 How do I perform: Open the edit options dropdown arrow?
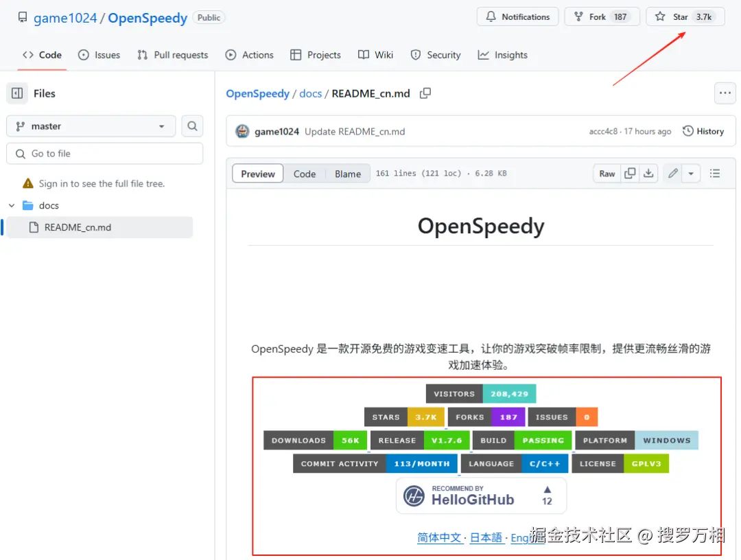pyautogui.click(x=691, y=174)
